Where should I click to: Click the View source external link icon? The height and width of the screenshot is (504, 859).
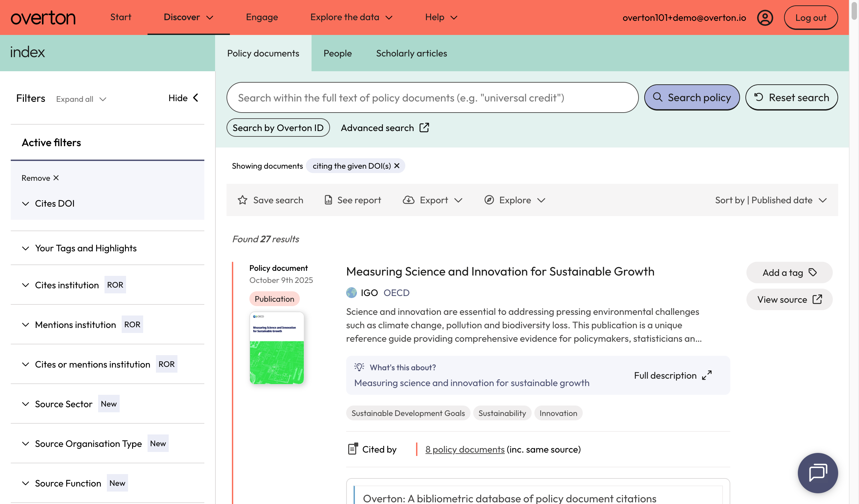pos(817,299)
